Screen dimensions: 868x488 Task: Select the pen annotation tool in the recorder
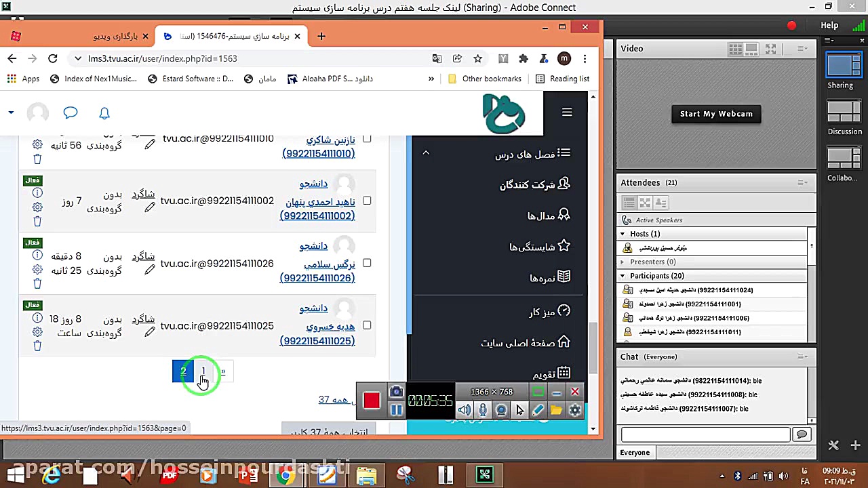[538, 409]
